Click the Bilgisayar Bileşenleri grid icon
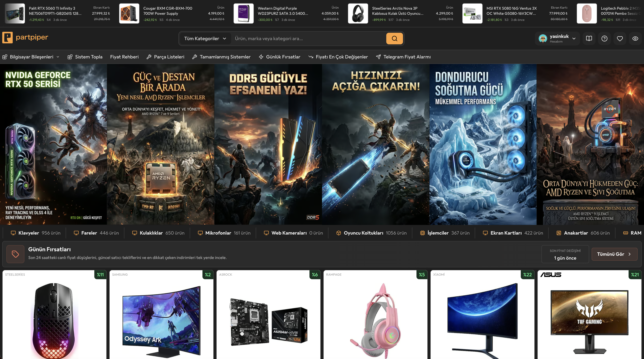The width and height of the screenshot is (644, 359). [5, 57]
